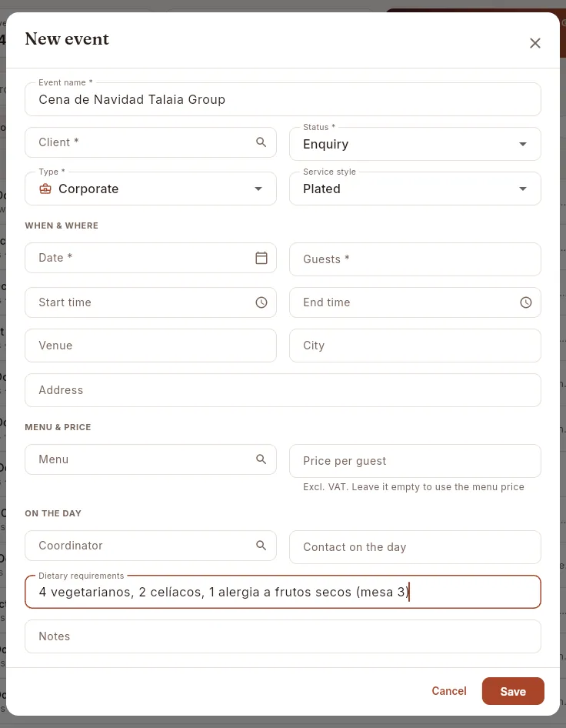Viewport: 566px width, 728px height.
Task: Focus the Client search field
Action: point(150,142)
